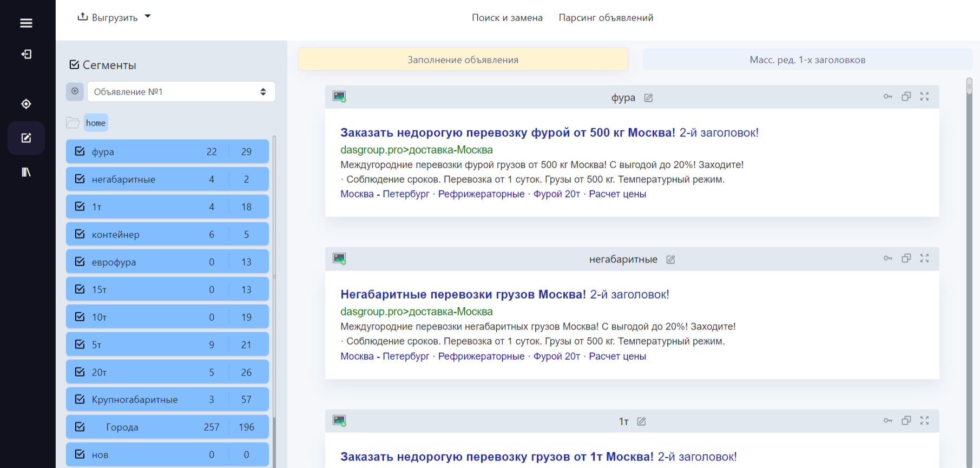Image resolution: width=980 pixels, height=468 pixels.
Task: Click the count 257 in Города row
Action: click(212, 427)
